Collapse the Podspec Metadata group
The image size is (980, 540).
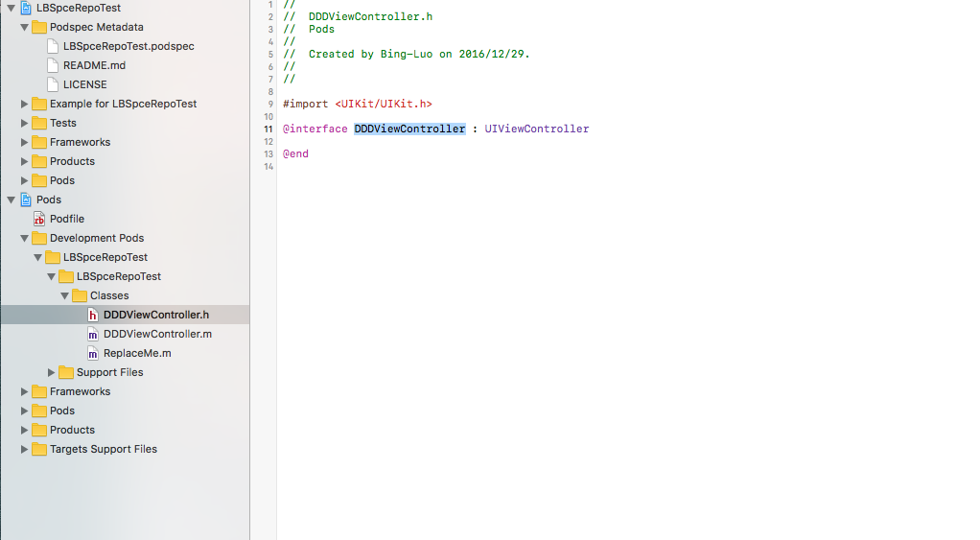click(25, 27)
